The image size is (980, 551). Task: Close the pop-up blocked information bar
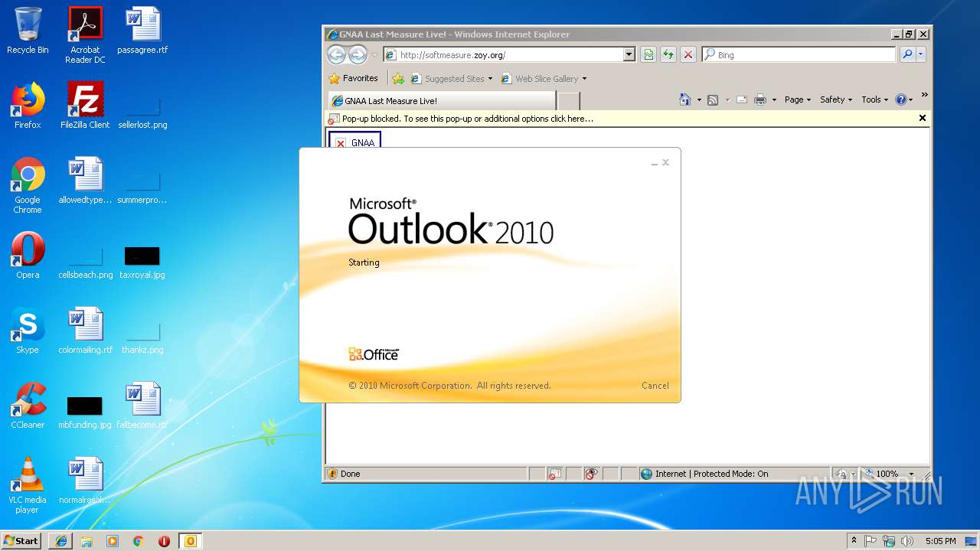pos(923,118)
